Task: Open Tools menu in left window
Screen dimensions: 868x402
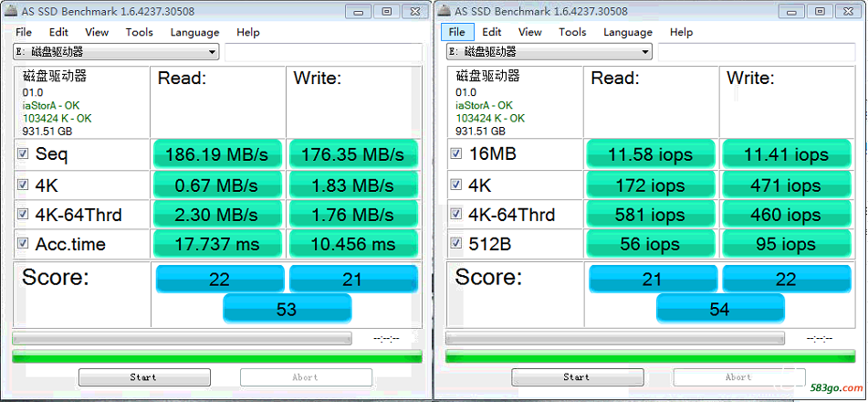Action: pos(139,32)
